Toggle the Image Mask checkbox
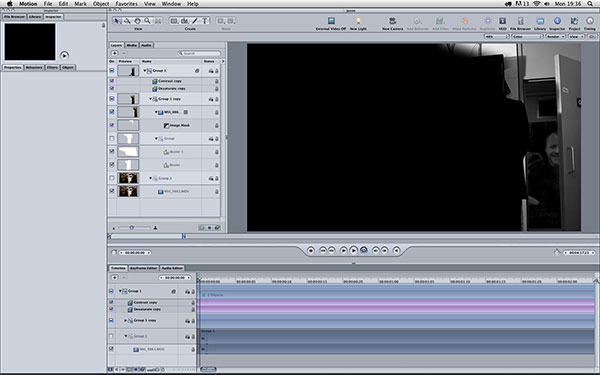The height and width of the screenshot is (375, 600). 112,125
